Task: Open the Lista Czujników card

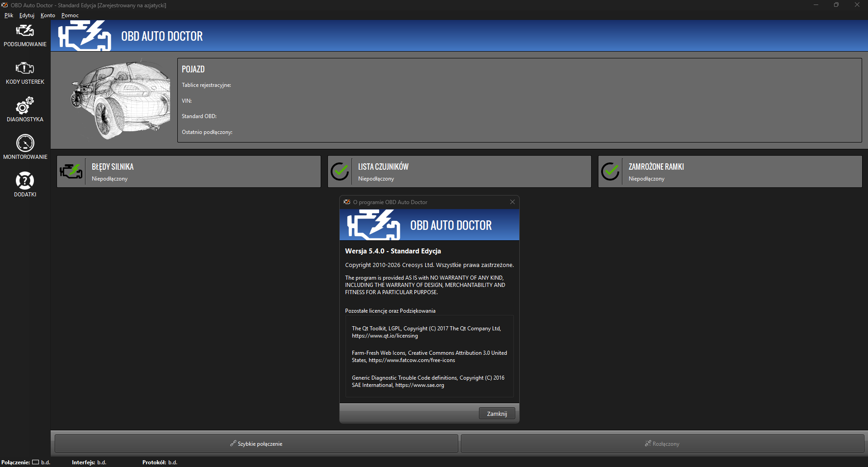Action: click(x=460, y=172)
